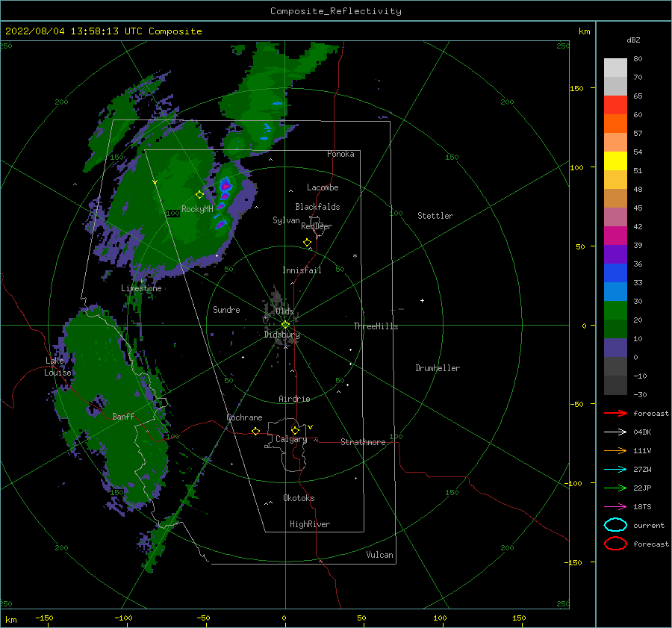Click the green 22JP arrow in legend
The height and width of the screenshot is (628, 672).
point(615,488)
